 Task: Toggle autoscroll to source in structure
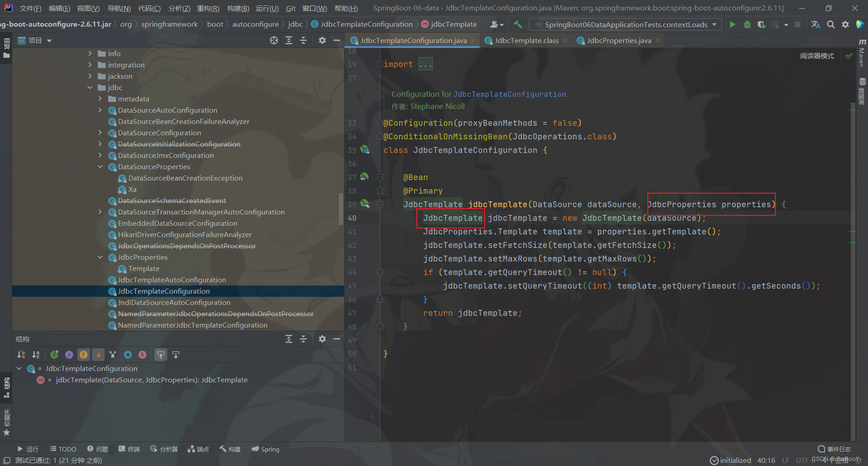click(x=161, y=355)
